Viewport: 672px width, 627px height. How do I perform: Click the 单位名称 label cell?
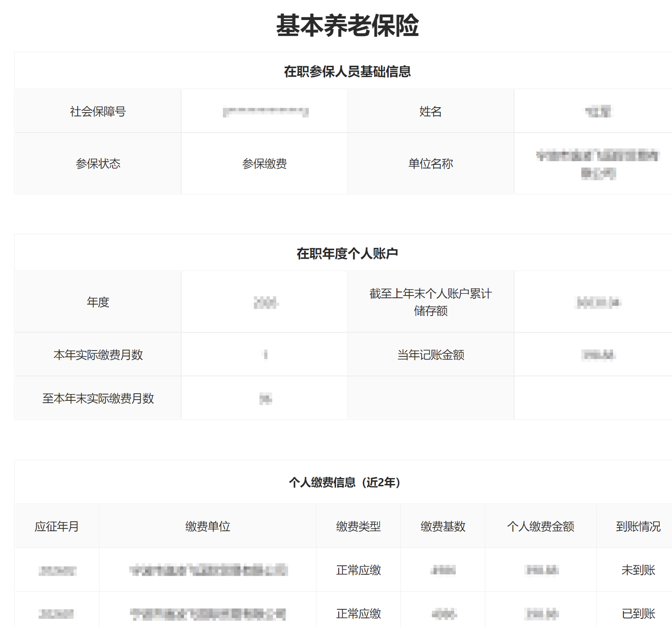click(x=430, y=163)
